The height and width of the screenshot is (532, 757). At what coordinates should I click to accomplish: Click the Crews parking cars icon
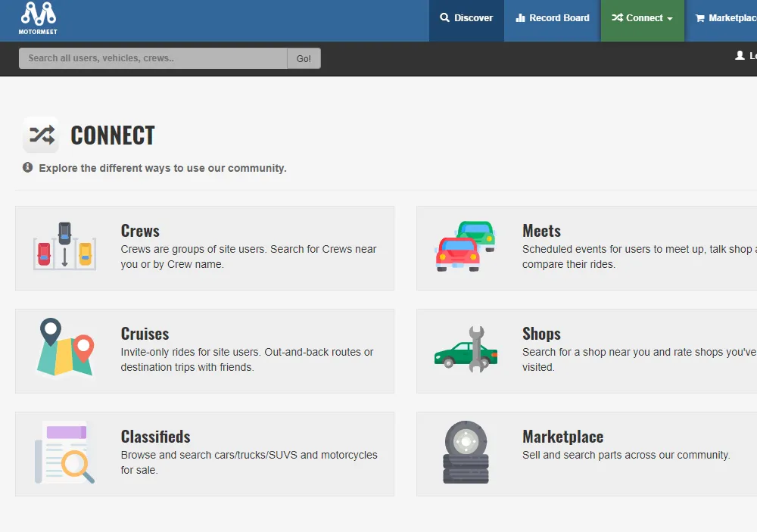tap(64, 247)
